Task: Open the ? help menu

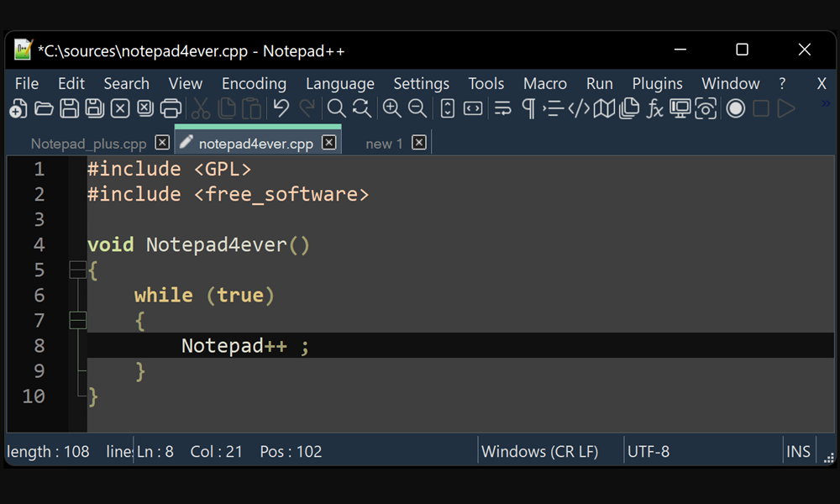Action: (x=782, y=83)
